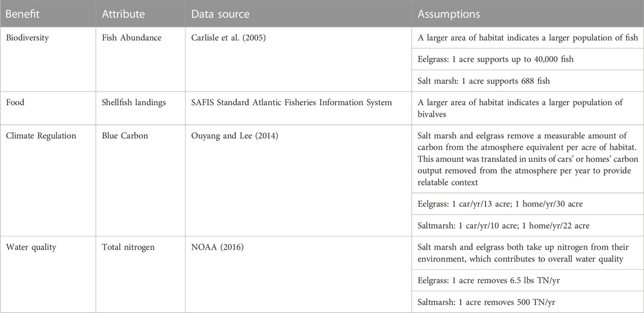
Task: Select the Attribute column header
Action: pos(123,15)
